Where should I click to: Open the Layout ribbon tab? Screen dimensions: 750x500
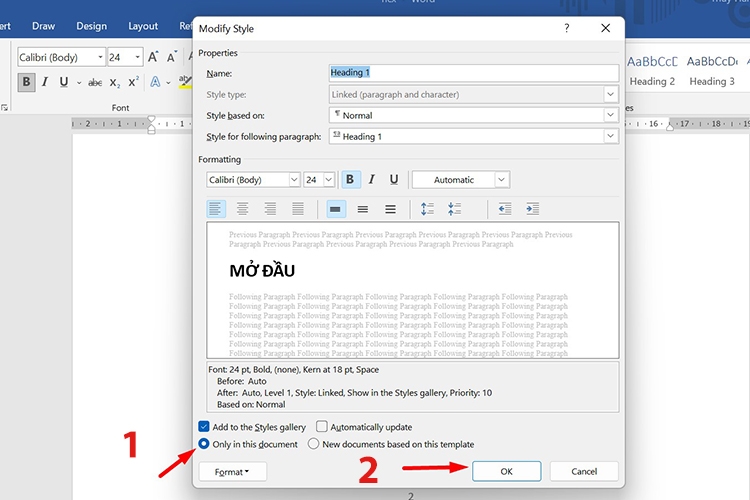pos(143,26)
